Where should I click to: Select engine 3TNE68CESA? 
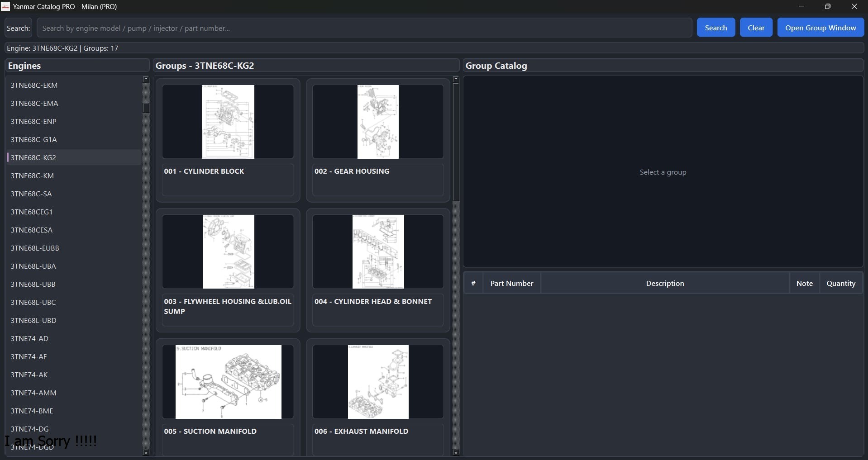tap(74, 230)
